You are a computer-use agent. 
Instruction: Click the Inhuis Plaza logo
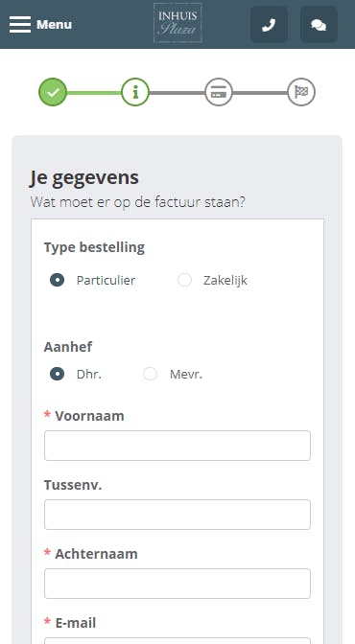click(x=177, y=23)
